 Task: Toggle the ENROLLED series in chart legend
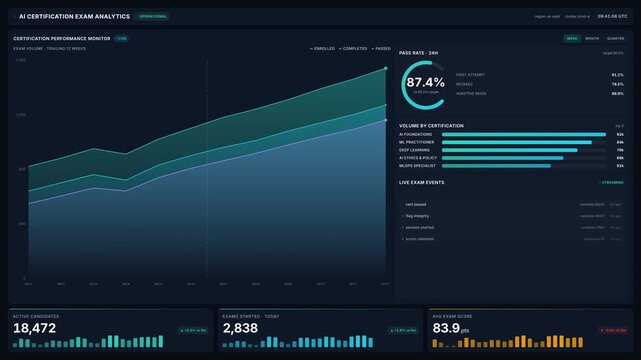[322, 49]
